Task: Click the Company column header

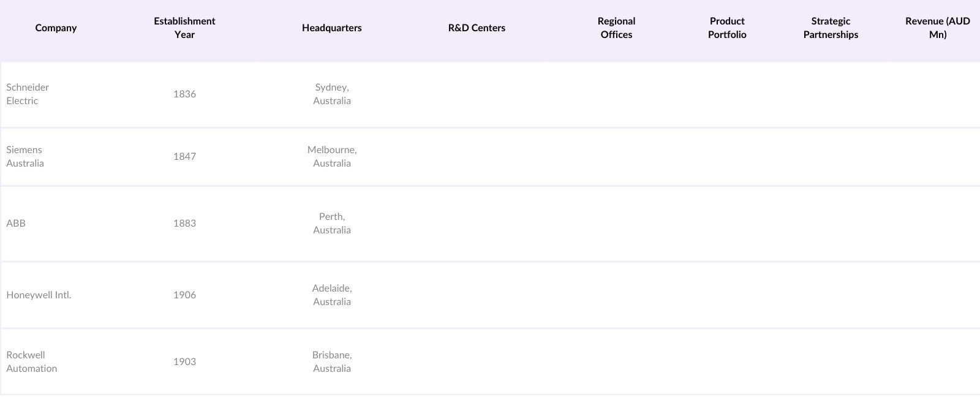Action: [56, 28]
